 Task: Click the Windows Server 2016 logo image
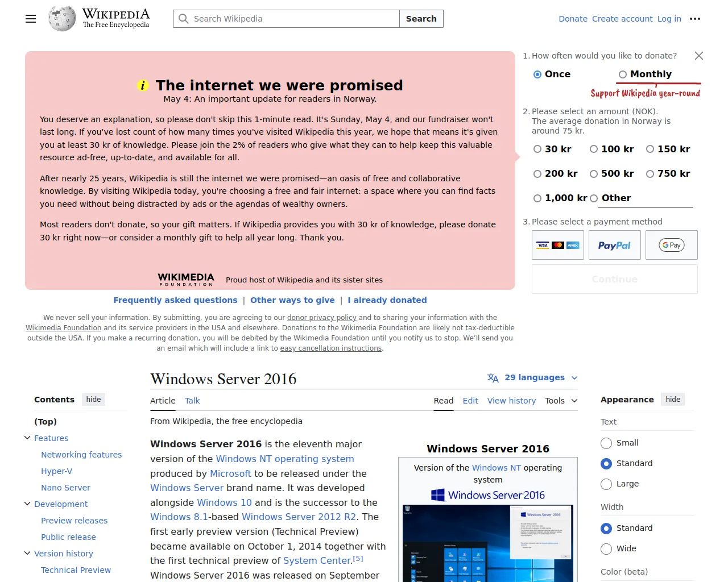[488, 495]
